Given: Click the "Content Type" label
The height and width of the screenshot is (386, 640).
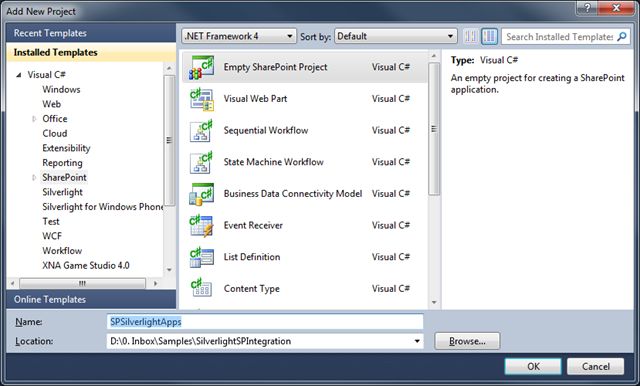Looking at the screenshot, I should [x=251, y=288].
